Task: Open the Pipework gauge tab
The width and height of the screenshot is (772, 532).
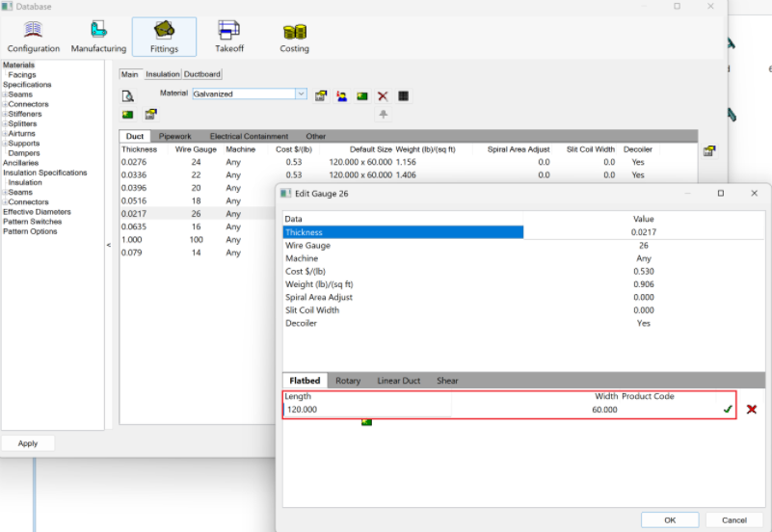Action: click(x=174, y=136)
